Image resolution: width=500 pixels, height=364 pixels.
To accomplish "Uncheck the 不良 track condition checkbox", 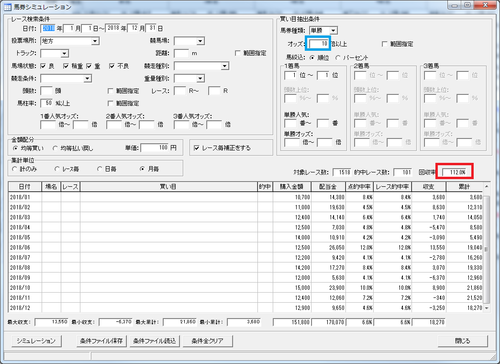I will pos(112,66).
